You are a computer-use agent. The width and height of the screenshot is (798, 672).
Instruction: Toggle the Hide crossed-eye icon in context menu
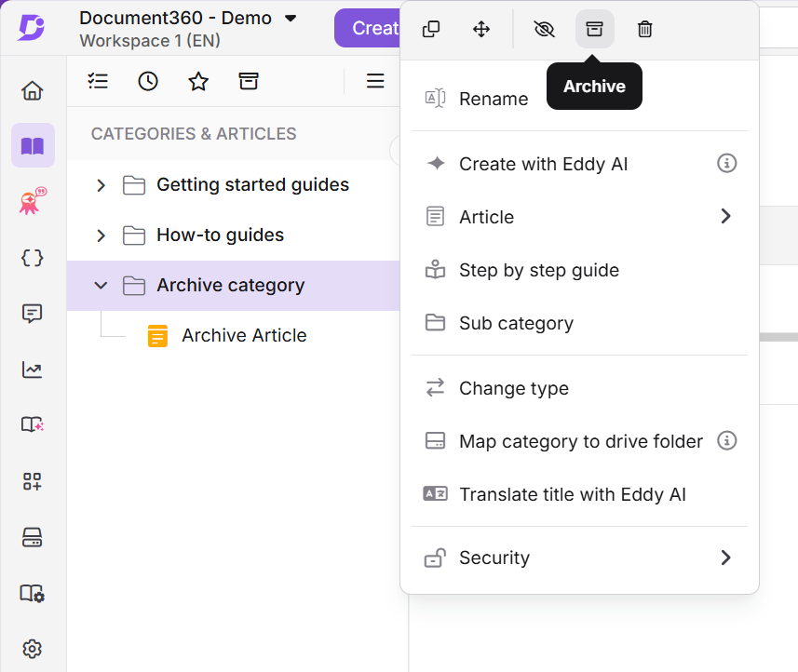pos(544,29)
